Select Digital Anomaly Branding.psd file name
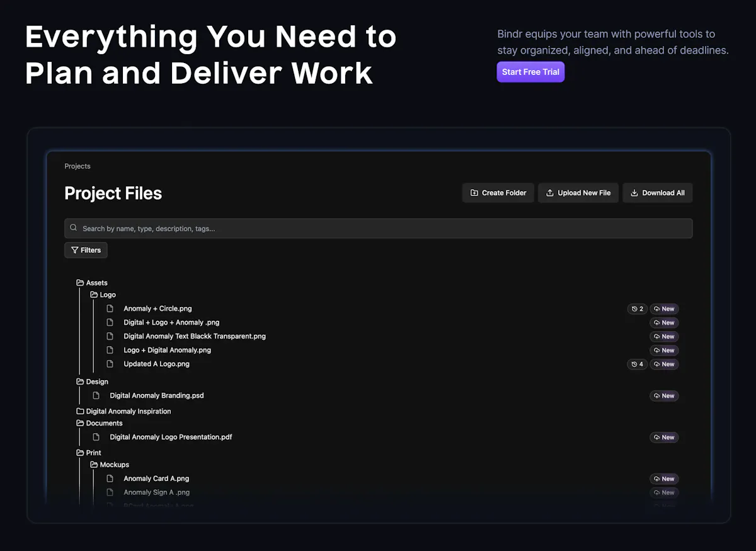 point(157,396)
